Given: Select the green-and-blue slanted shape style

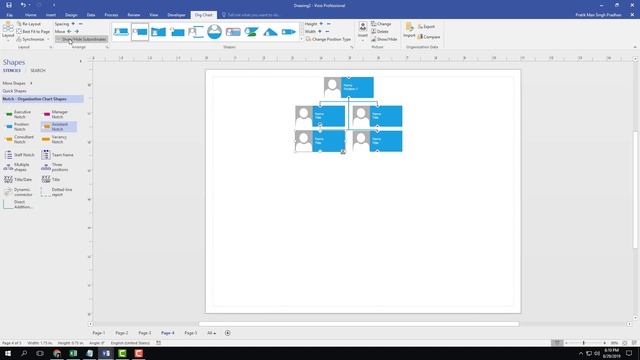Looking at the screenshot, I should point(252,32).
